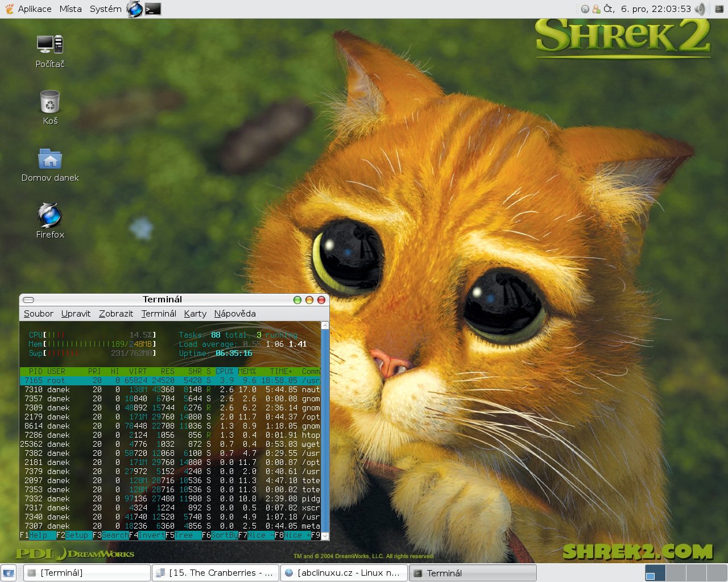Click the CPU usage meter bar in htop
The image size is (728, 582).
pos(93,335)
